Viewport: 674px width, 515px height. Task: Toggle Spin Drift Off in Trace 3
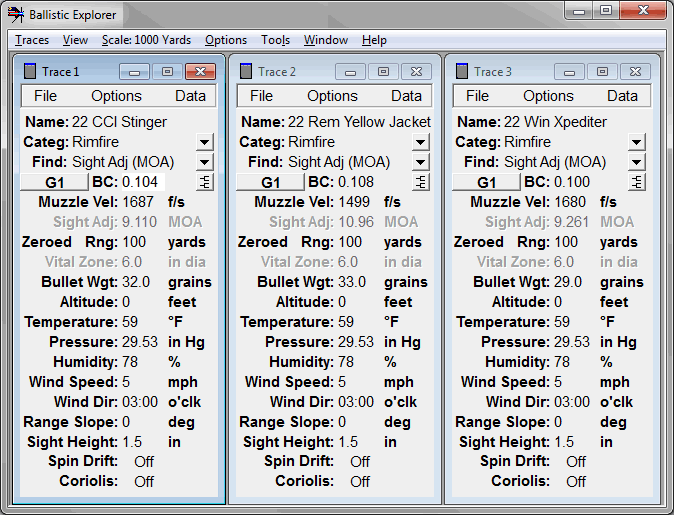(576, 462)
